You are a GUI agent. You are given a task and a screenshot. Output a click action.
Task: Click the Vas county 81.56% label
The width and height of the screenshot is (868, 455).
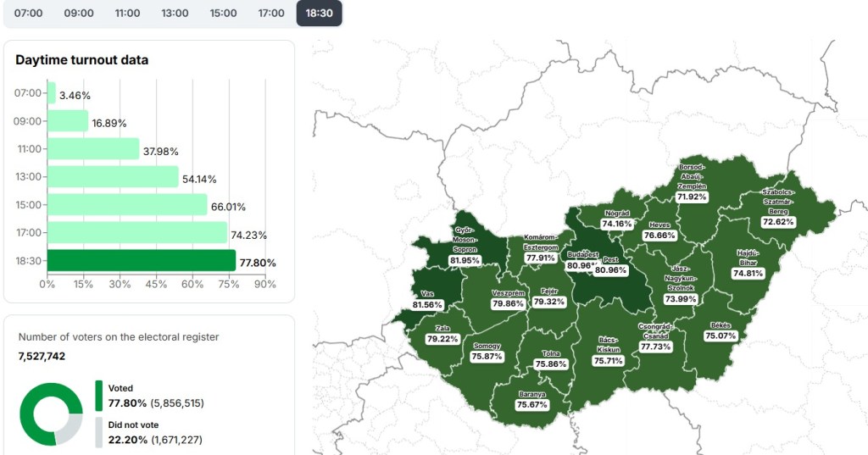pyautogui.click(x=426, y=304)
